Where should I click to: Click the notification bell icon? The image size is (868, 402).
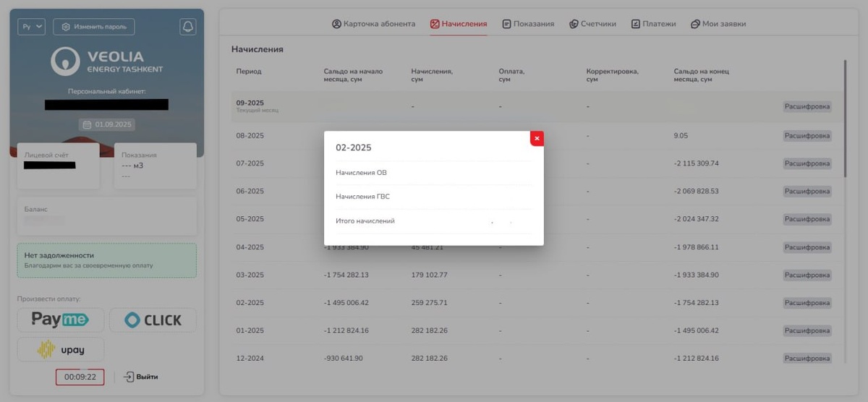tap(188, 27)
